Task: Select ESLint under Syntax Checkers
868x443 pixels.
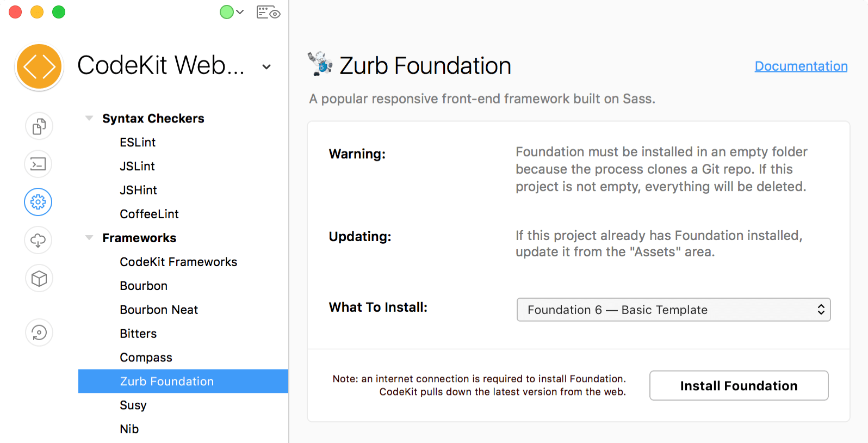Action: (x=138, y=142)
